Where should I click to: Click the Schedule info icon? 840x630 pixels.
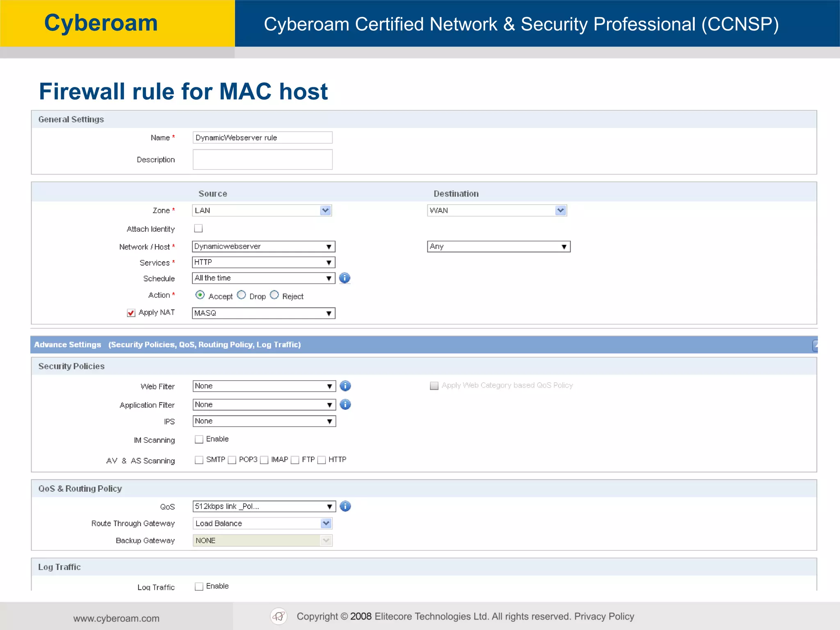pos(345,278)
